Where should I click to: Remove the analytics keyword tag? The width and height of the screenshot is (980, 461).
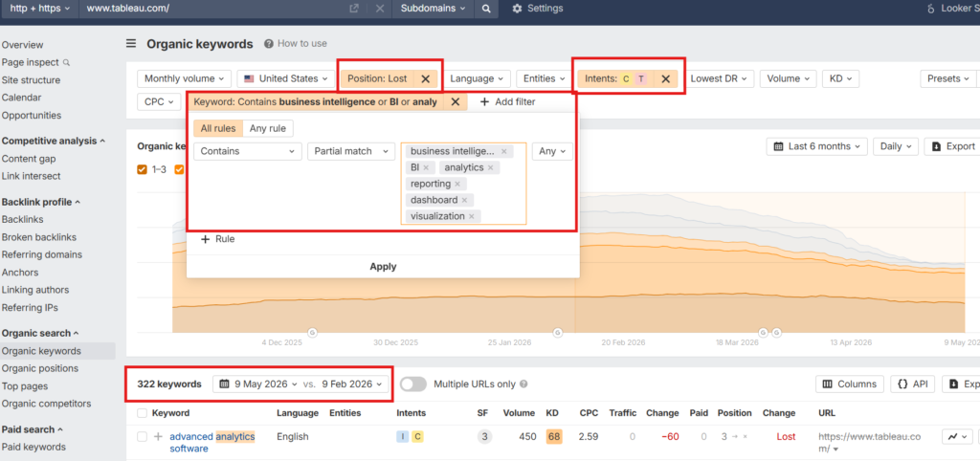tap(491, 168)
